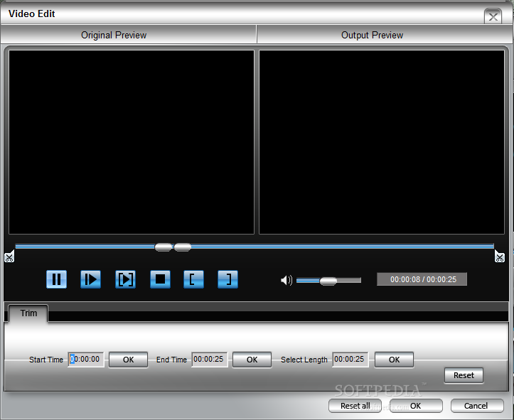Click the play button
Viewport: 514px width, 420px height.
pyautogui.click(x=90, y=279)
